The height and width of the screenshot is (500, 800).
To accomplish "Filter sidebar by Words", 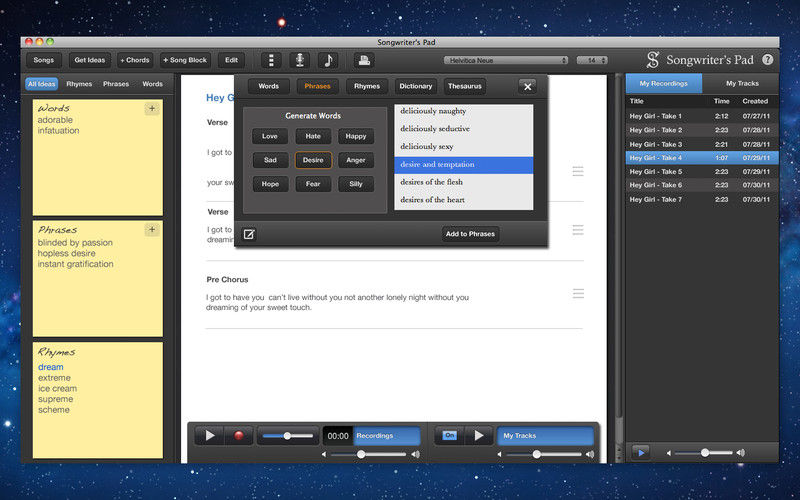I will coord(152,84).
